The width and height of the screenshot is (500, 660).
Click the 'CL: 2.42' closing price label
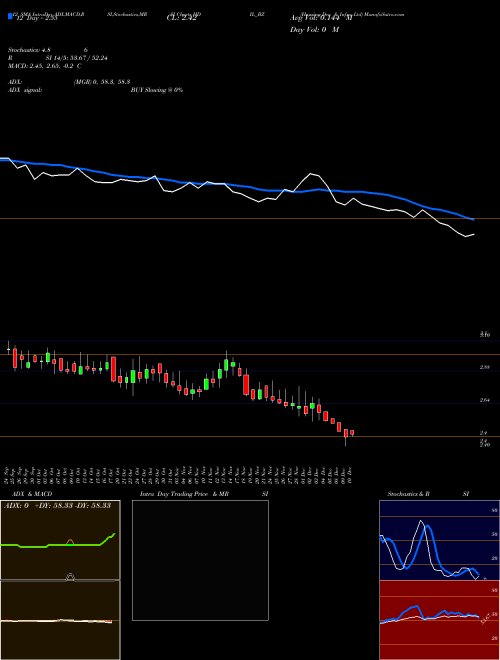click(181, 19)
